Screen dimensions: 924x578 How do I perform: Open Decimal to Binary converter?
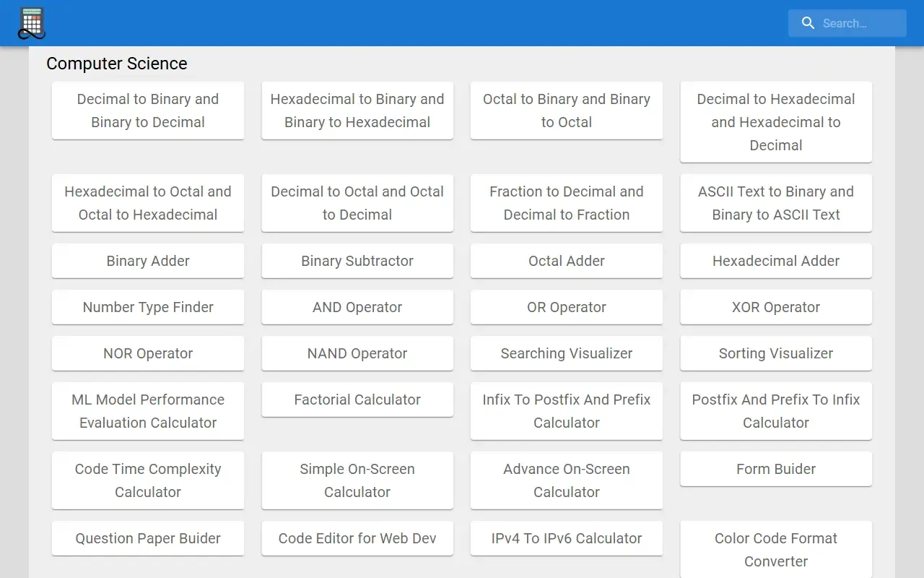pos(148,111)
